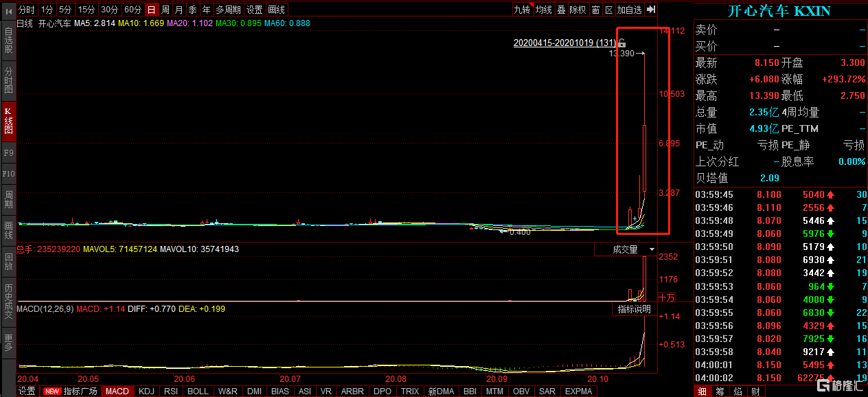Click the collapse arrow icon at top-left
868x397 pixels.
(8, 10)
